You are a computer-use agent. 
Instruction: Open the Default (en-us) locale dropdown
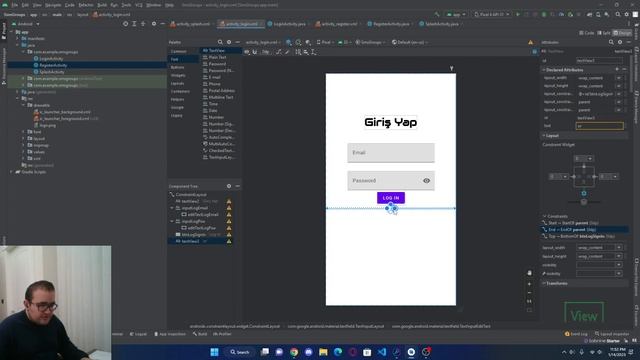coord(409,42)
